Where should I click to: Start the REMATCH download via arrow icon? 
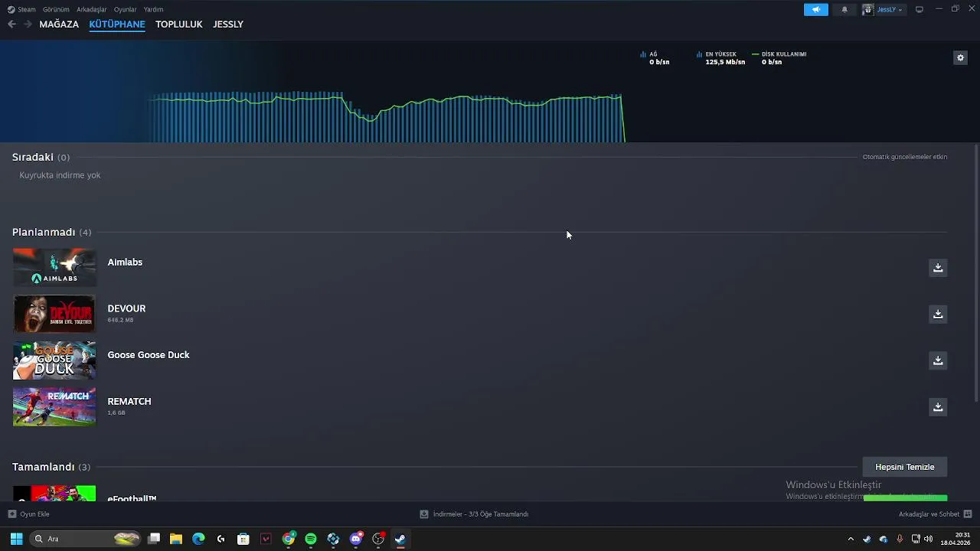pos(938,407)
